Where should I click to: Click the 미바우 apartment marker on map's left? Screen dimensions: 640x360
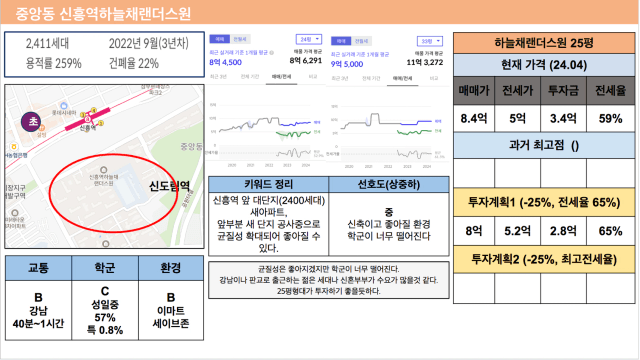(15, 213)
